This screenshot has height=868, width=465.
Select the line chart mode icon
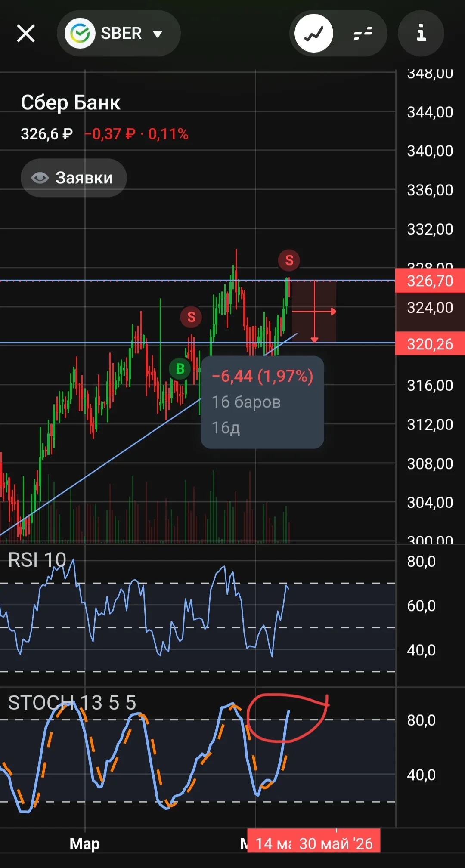314,33
